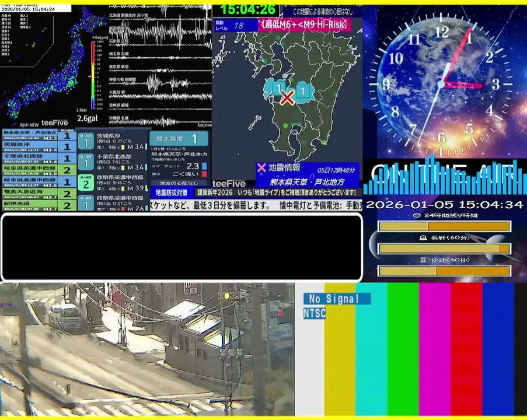The image size is (527, 420).
Task: Click the NTSC label
Action: [x=315, y=313]
